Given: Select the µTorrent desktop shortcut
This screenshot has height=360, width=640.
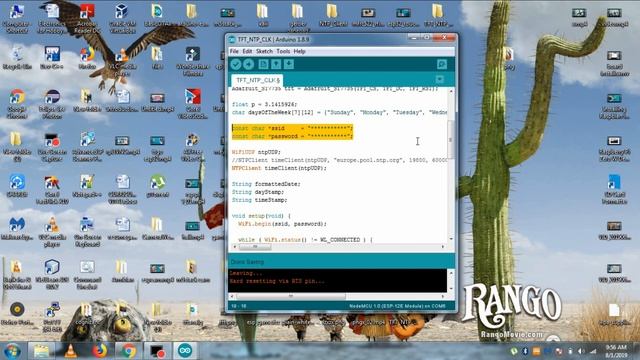Looking at the screenshot, I should [157, 186].
